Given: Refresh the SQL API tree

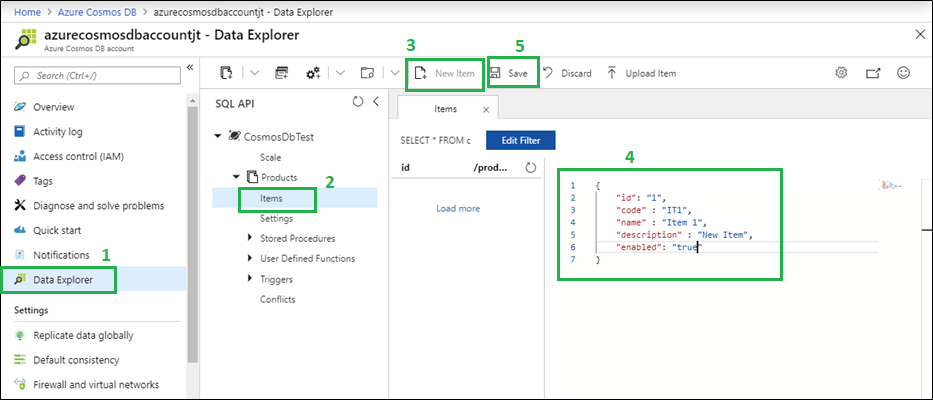Looking at the screenshot, I should click(358, 102).
